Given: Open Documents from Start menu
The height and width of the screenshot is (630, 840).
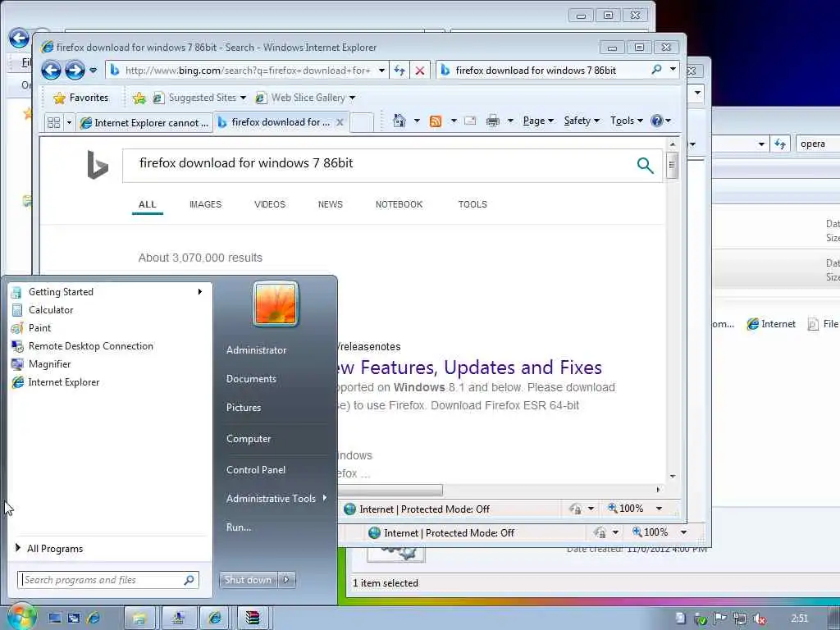Looking at the screenshot, I should [251, 379].
